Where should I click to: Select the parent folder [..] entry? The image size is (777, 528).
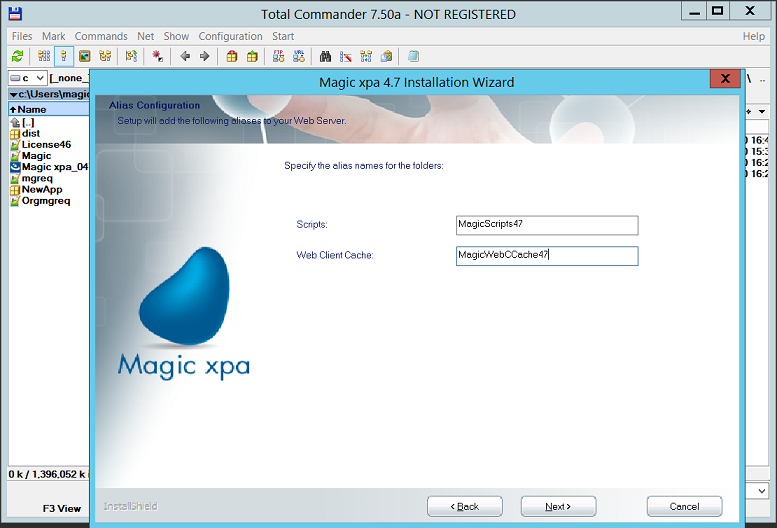pyautogui.click(x=22, y=122)
